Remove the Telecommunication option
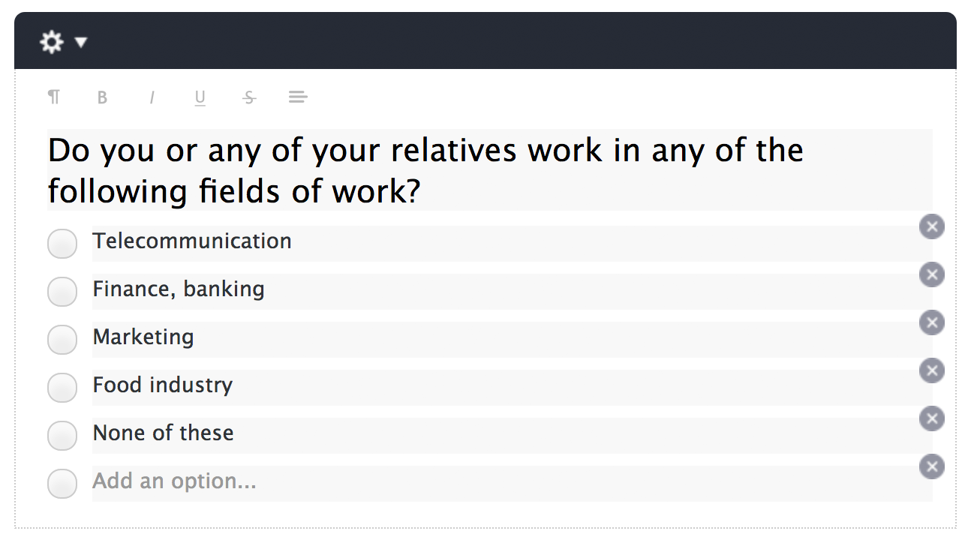This screenshot has height=552, width=980. pos(932,226)
